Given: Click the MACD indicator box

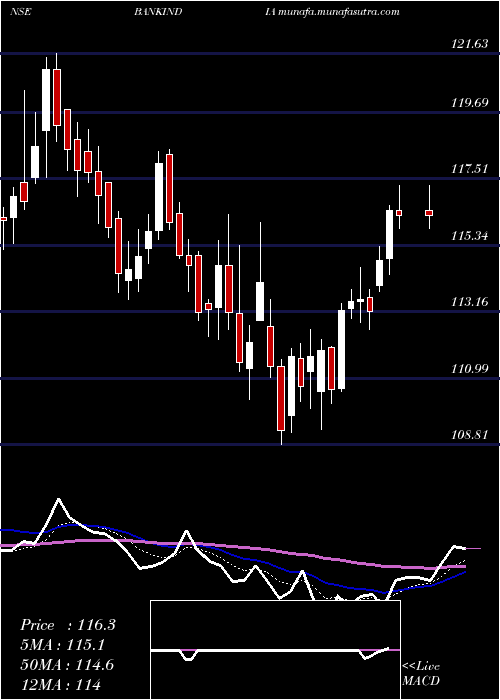Looking at the screenshot, I should (275, 650).
